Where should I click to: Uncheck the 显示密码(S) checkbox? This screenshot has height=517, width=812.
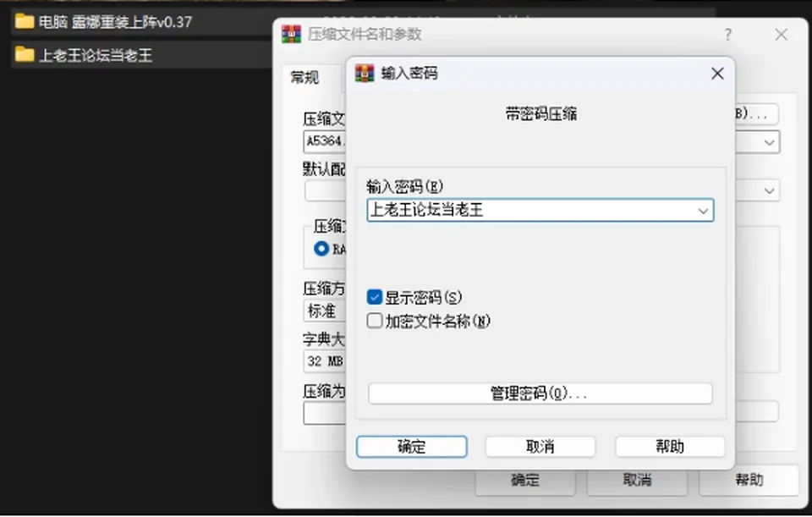[374, 297]
